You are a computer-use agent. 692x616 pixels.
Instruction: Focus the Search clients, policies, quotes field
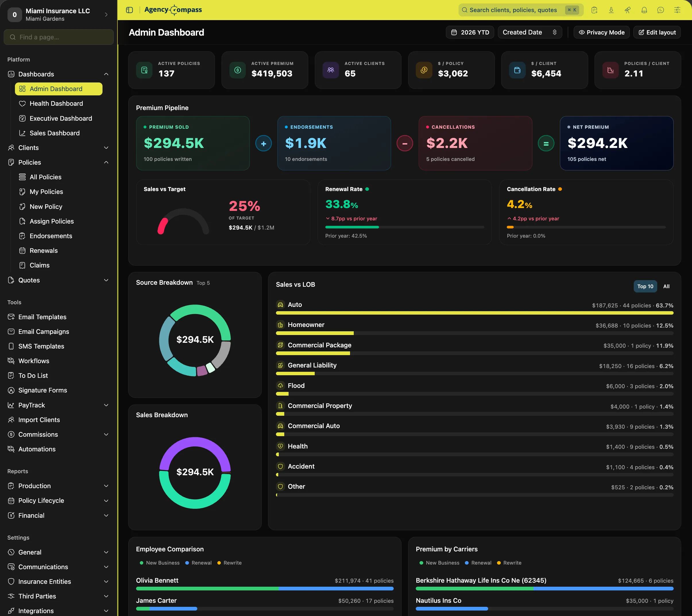[521, 10]
